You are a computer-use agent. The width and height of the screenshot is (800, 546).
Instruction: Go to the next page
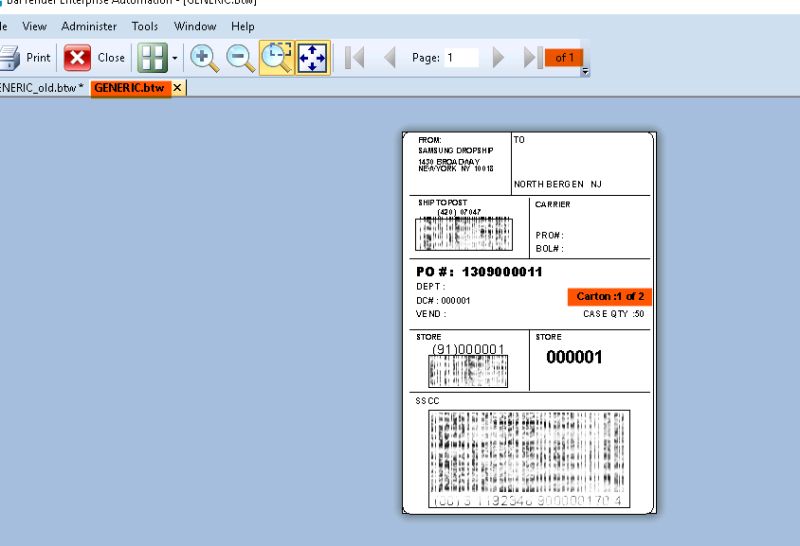pos(498,58)
